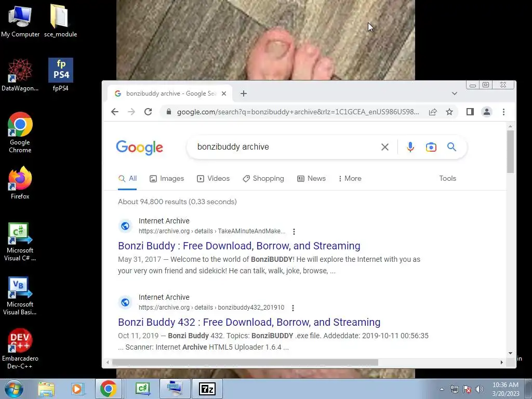Select the bonzibuddy archive browser tab
The height and width of the screenshot is (399, 532).
pos(170,94)
